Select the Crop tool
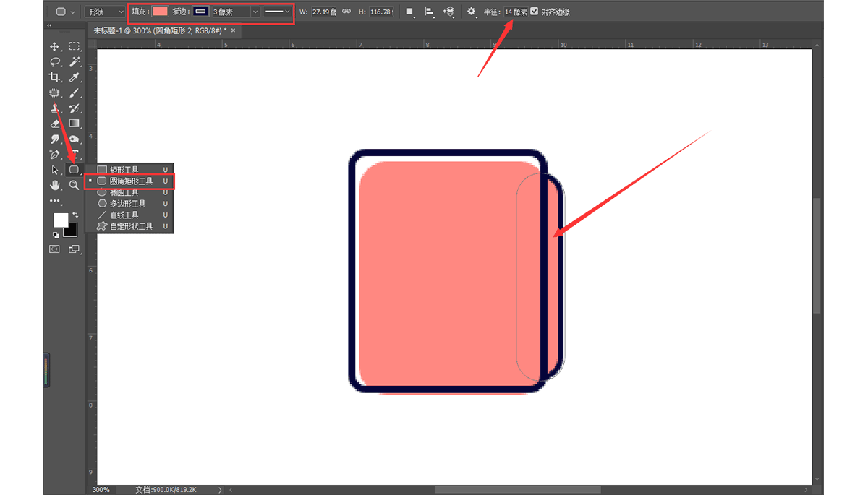 pyautogui.click(x=54, y=77)
